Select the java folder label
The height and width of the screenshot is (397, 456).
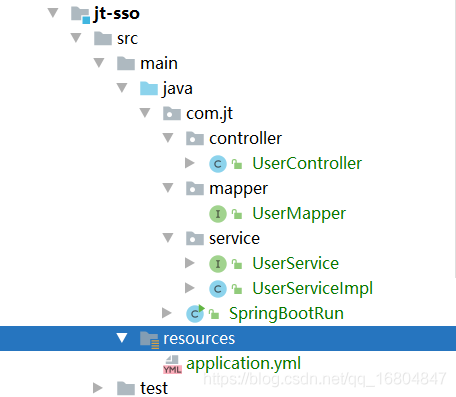pos(177,89)
